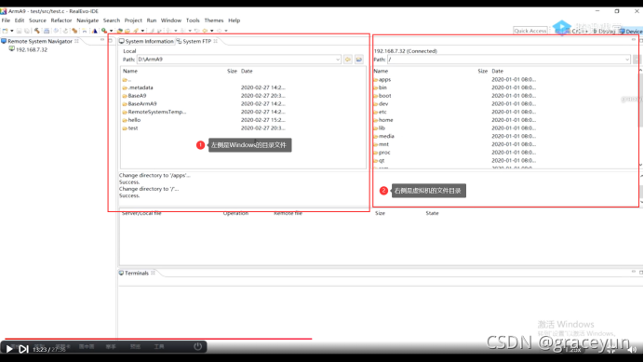644x362 pixels.
Task: Open the Run menu
Action: point(152,20)
